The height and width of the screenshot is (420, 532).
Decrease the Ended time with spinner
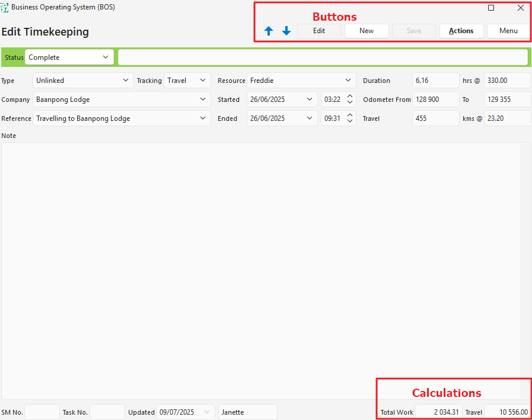[350, 121]
